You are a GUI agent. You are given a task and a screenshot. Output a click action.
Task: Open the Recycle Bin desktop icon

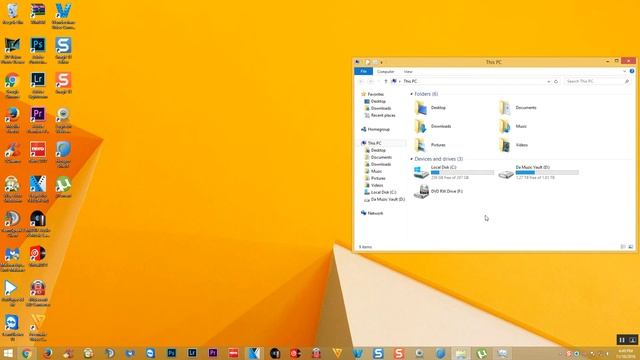(12, 13)
